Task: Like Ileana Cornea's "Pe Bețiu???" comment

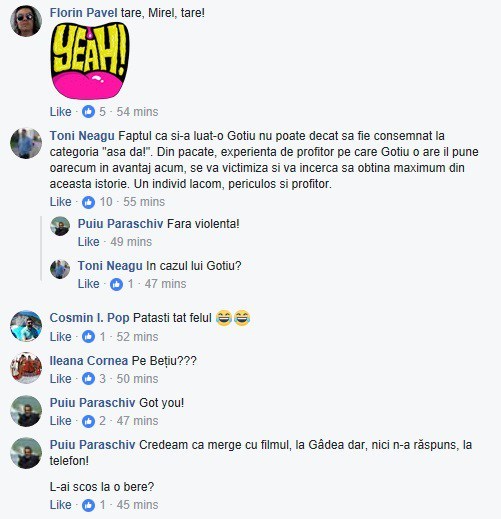Action: tap(60, 379)
